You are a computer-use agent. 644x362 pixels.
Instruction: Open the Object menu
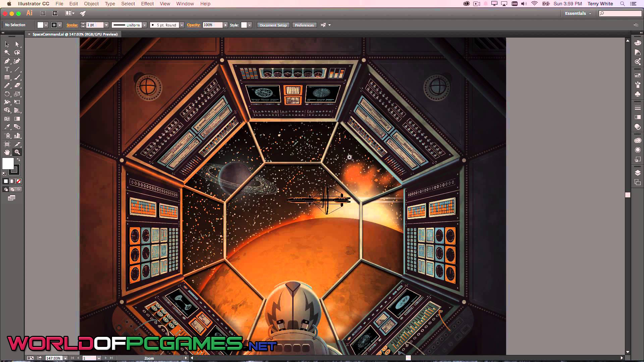click(x=91, y=4)
